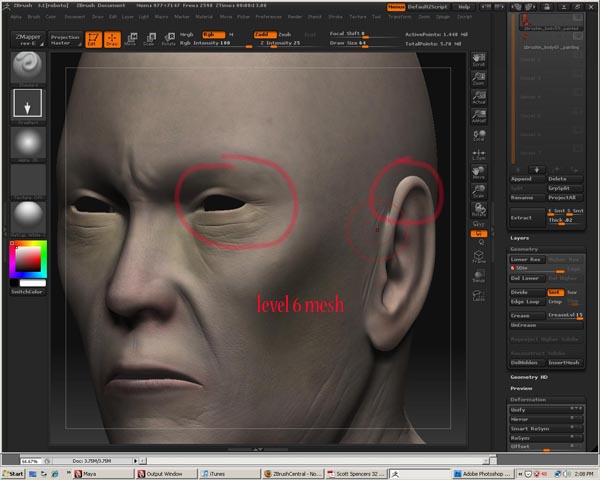Expand the Geometry HD section
This screenshot has height=480, width=600.
tap(529, 377)
